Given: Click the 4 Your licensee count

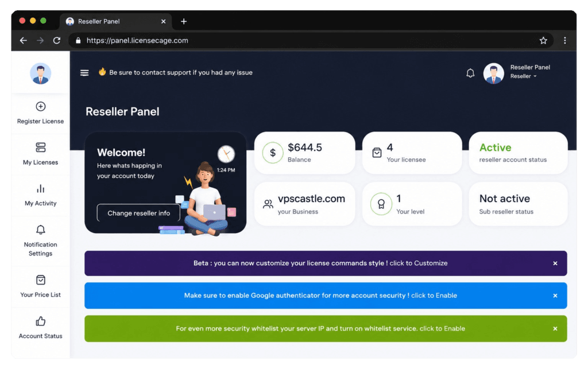Looking at the screenshot, I should click(390, 148).
